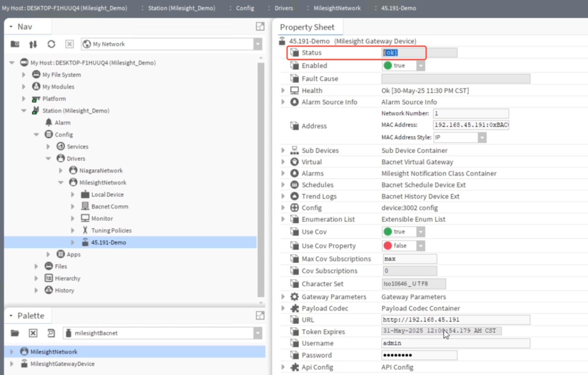Click the Hierarchy icon in tree
The image size is (588, 375).
[x=49, y=278]
